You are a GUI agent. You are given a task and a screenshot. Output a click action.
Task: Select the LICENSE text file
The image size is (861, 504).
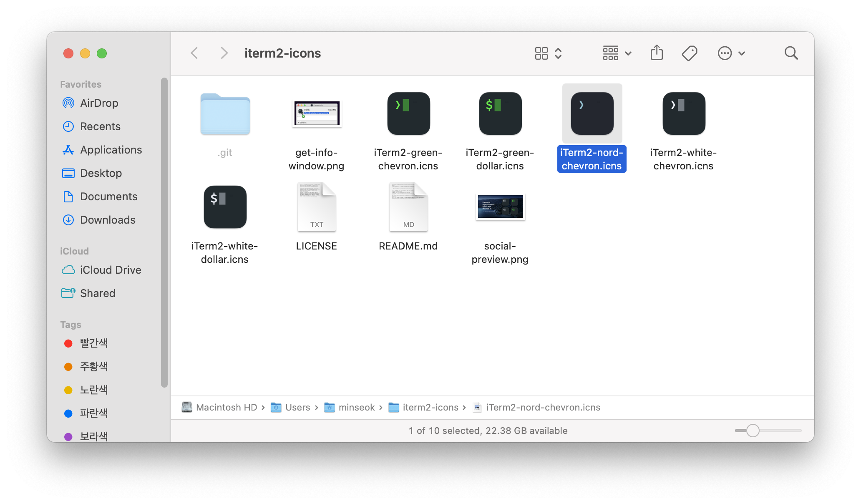(x=317, y=207)
